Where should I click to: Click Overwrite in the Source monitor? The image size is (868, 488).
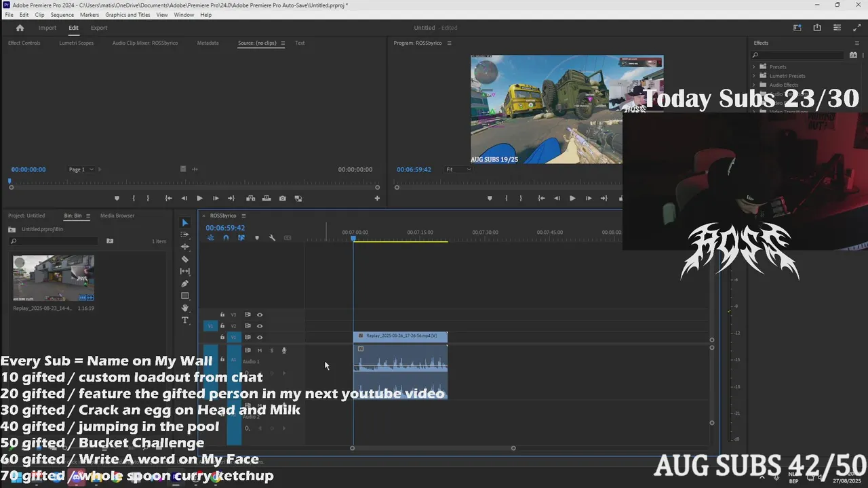[x=266, y=199]
